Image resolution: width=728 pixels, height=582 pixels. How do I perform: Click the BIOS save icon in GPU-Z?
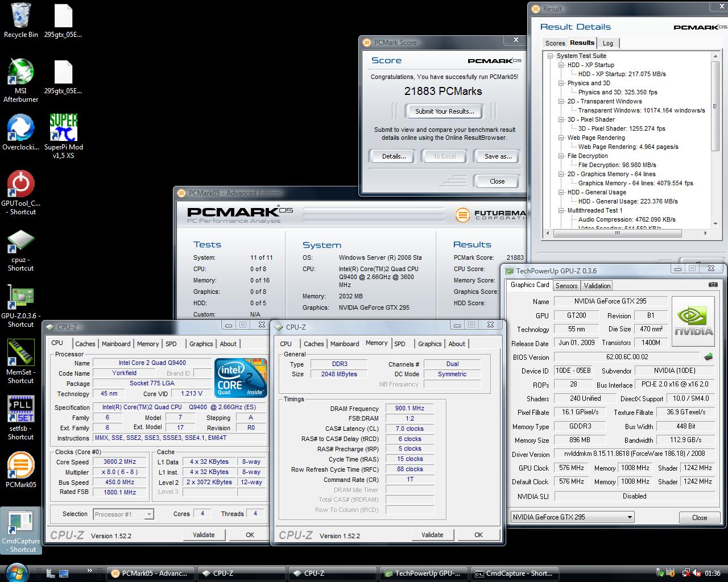tap(709, 357)
